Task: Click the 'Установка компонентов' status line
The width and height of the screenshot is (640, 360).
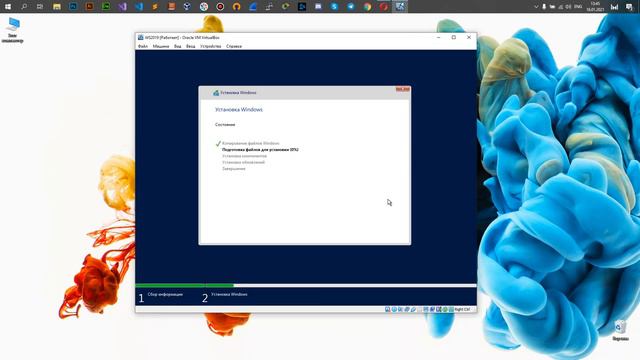Action: (244, 156)
